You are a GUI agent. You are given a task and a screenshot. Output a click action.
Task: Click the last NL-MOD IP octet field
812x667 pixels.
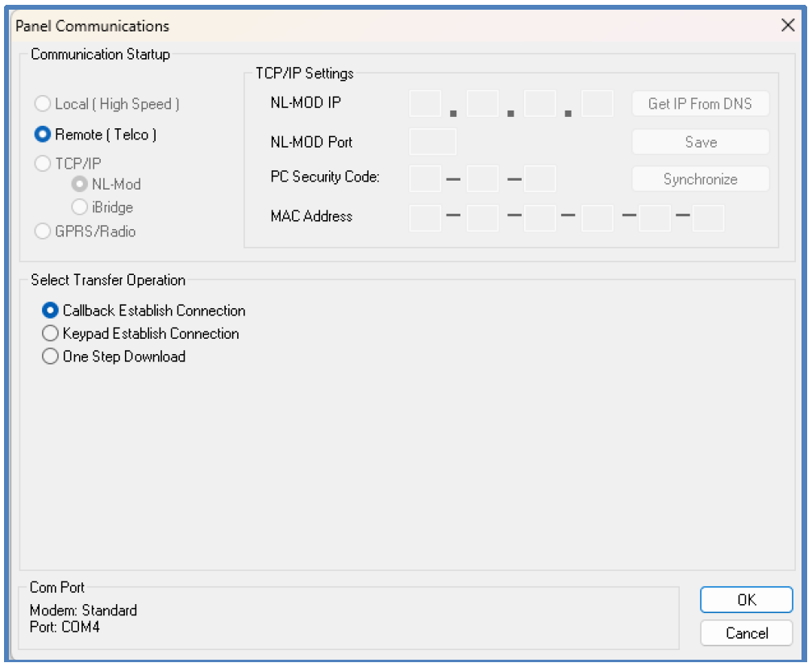598,104
